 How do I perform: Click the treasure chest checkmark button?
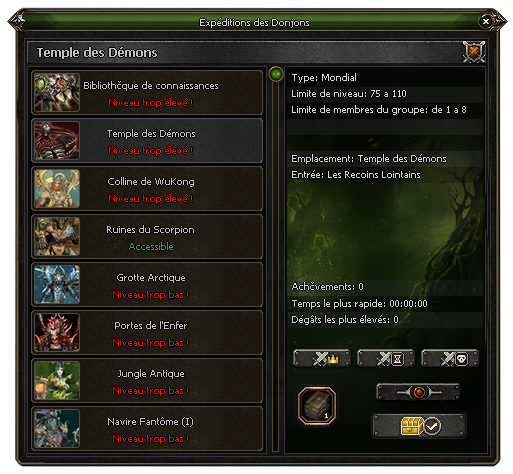(419, 426)
